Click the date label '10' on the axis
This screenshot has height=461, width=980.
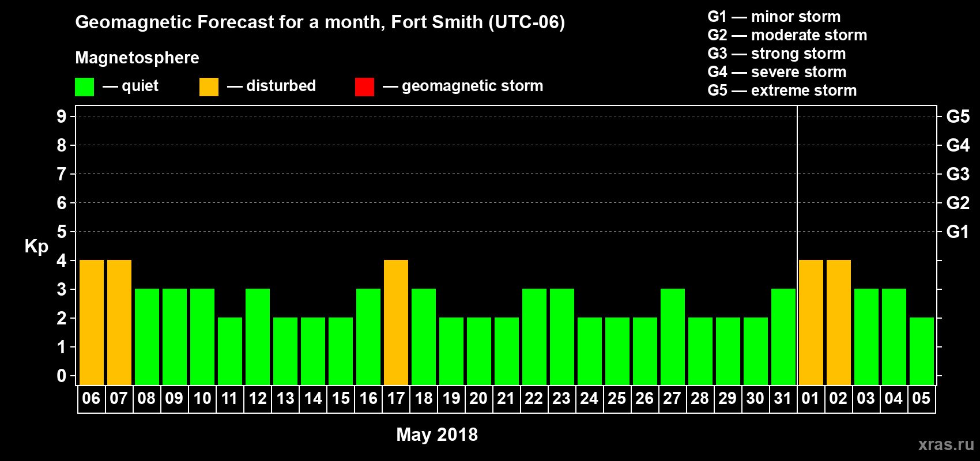pyautogui.click(x=202, y=398)
